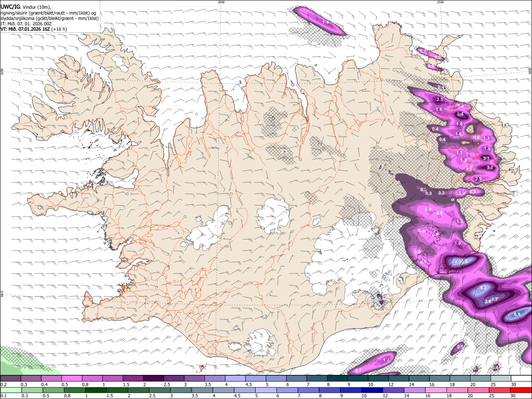Pick upper scale swatch between 20 and 25
This screenshot has width=532, height=399.
tap(480, 378)
